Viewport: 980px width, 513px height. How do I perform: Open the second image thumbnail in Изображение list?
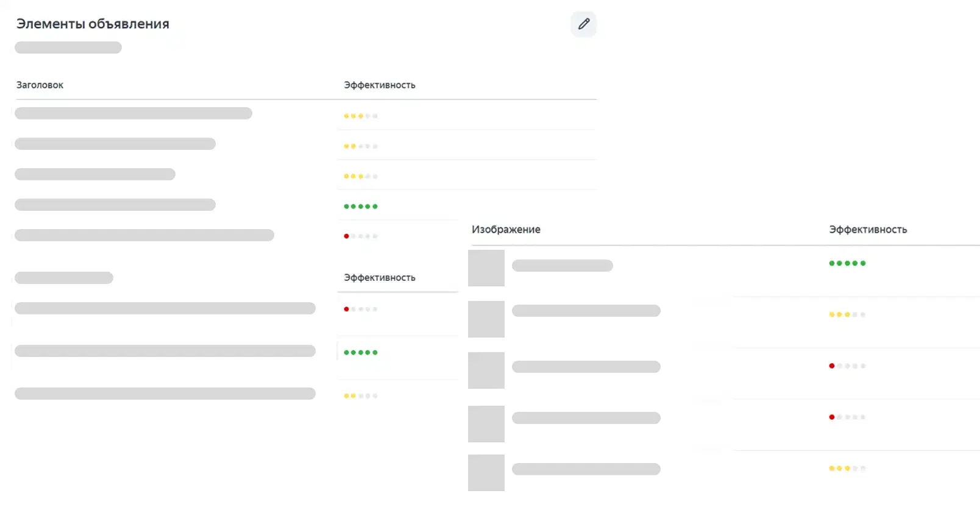coord(486,319)
